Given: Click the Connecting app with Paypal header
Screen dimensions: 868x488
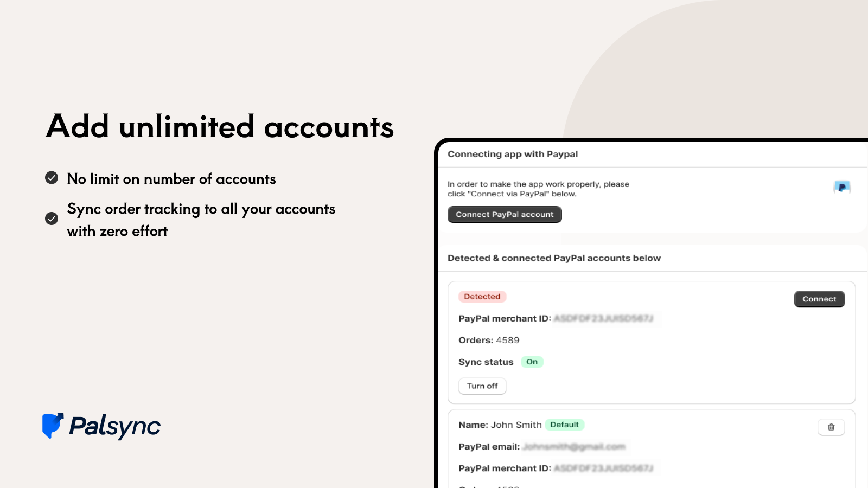Looking at the screenshot, I should [513, 154].
